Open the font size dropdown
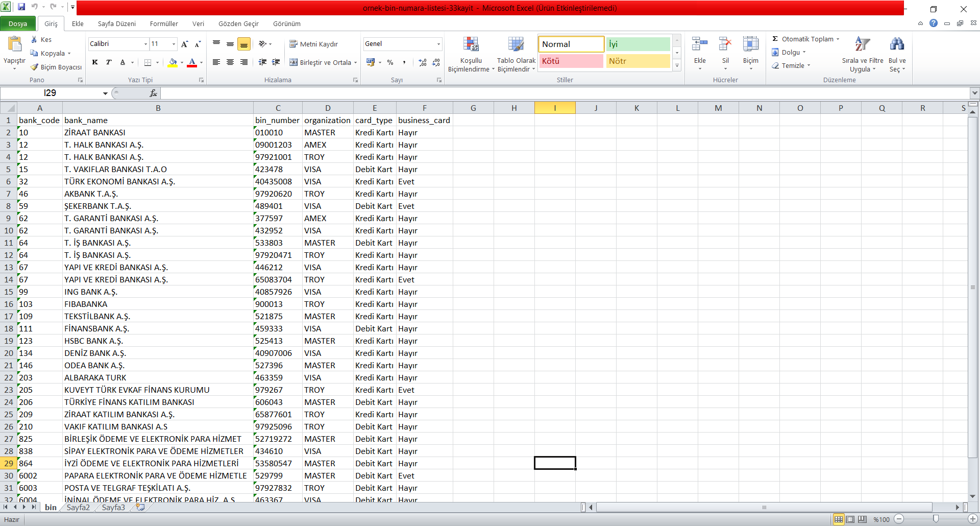This screenshot has height=526, width=980. pyautogui.click(x=174, y=44)
